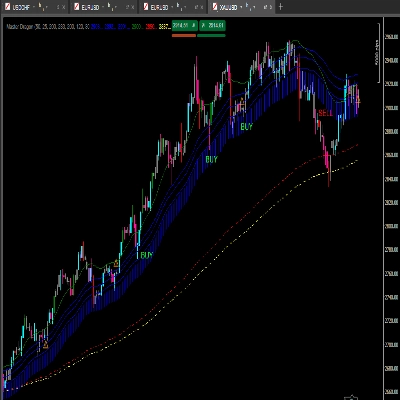Click the green-underlined buy price button
This screenshot has width=400, height=400.
pyautogui.click(x=212, y=26)
